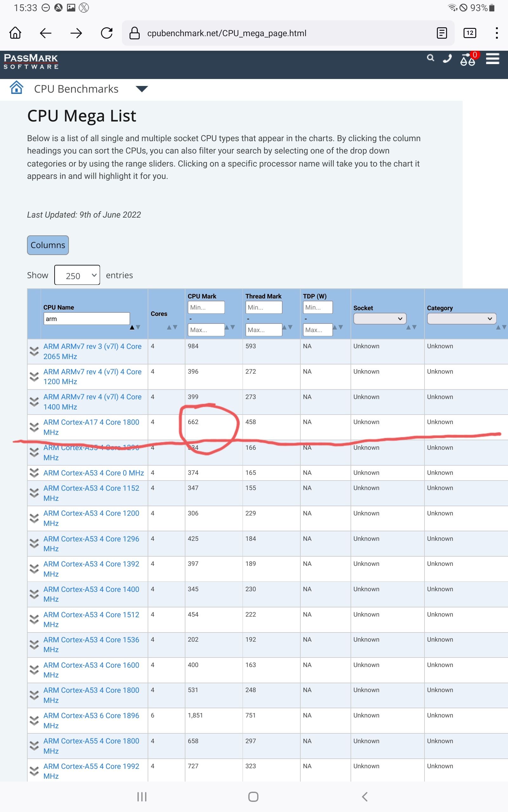This screenshot has width=508, height=812.
Task: Open the browser three-dot menu
Action: click(497, 33)
